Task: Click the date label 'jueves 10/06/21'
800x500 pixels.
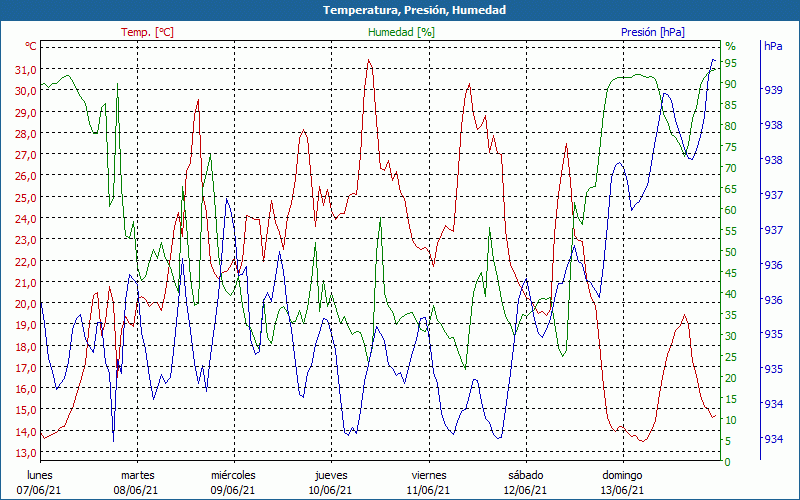Action: click(331, 483)
